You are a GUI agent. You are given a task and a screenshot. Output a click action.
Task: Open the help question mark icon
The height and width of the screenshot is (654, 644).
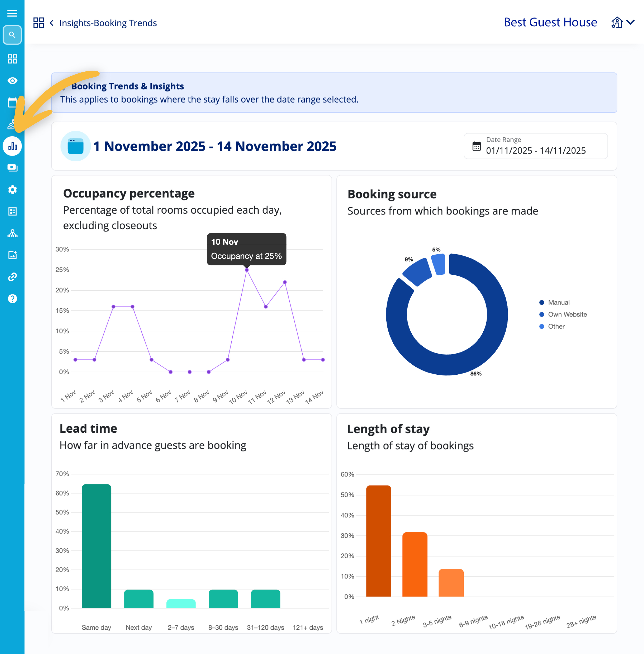tap(13, 299)
